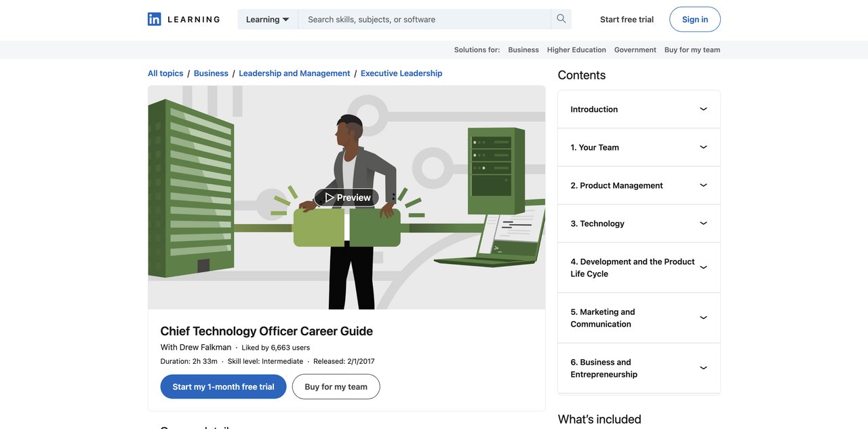Click the course title Chief Technology Officer Career Guide
This screenshot has width=868, height=429.
point(267,331)
